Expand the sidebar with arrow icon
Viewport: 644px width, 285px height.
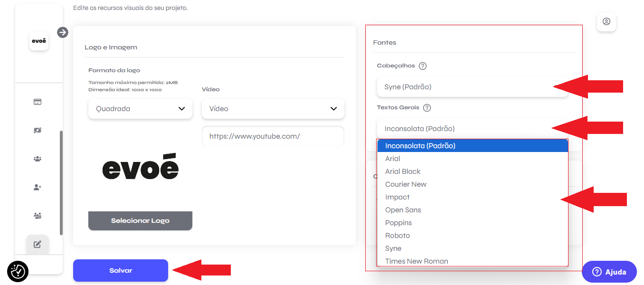coord(63,32)
